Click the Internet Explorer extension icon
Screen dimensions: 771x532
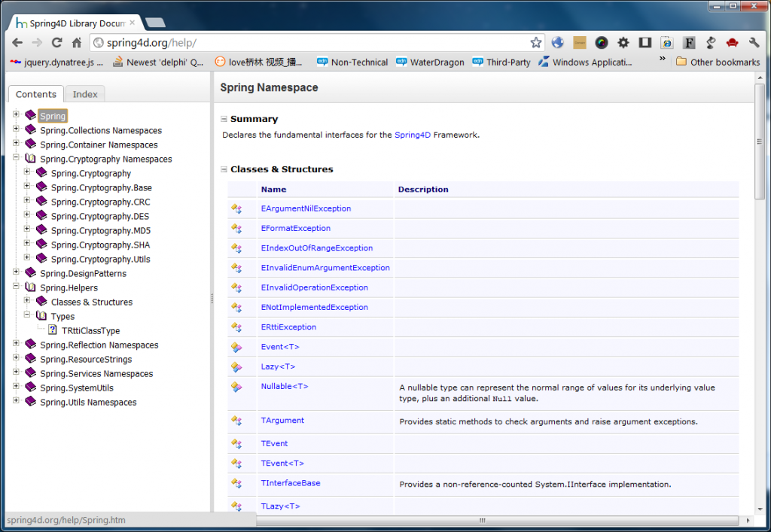[x=667, y=43]
